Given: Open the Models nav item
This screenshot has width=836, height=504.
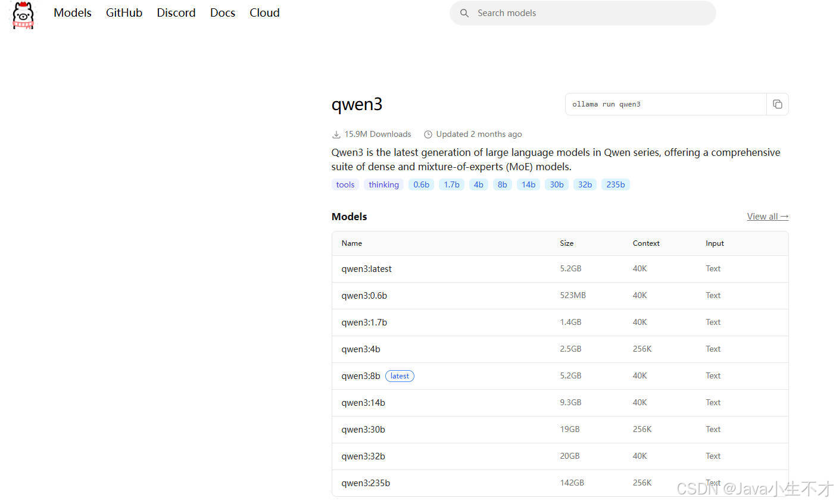Looking at the screenshot, I should (x=73, y=12).
